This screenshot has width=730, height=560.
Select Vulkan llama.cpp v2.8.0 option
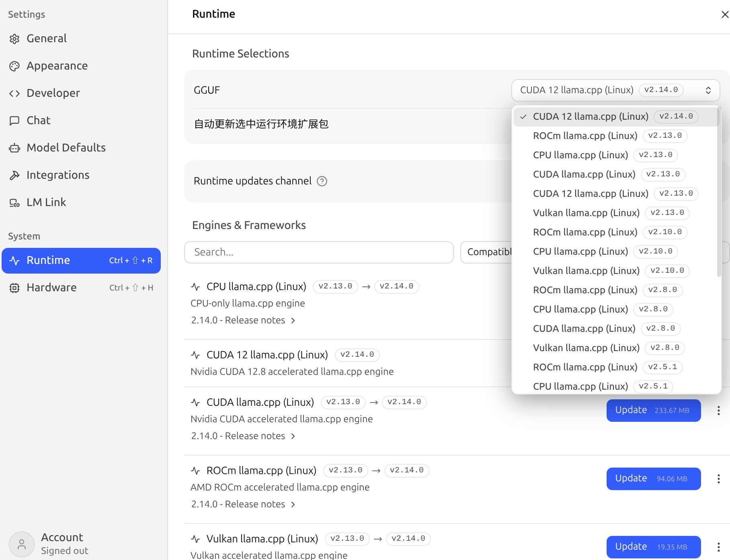(x=615, y=348)
